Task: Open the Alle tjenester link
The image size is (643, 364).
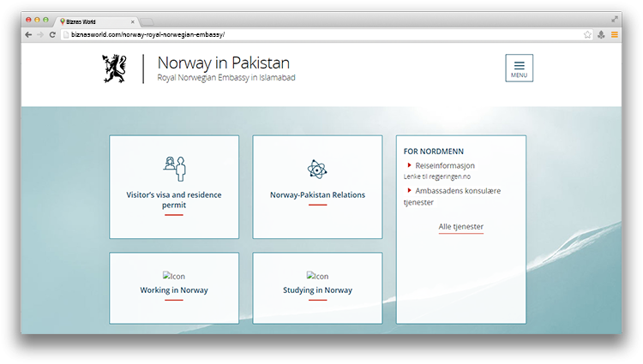Action: point(460,227)
